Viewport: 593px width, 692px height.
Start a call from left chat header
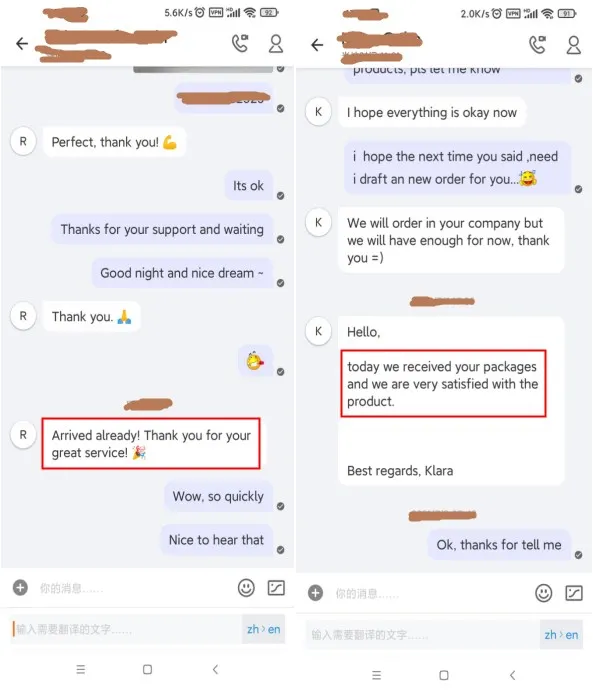240,43
